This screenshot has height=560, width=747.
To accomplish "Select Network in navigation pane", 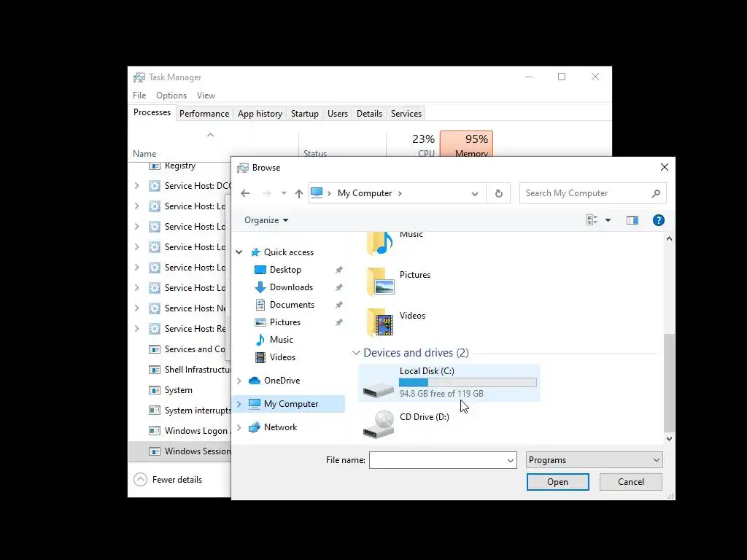I will tap(280, 427).
